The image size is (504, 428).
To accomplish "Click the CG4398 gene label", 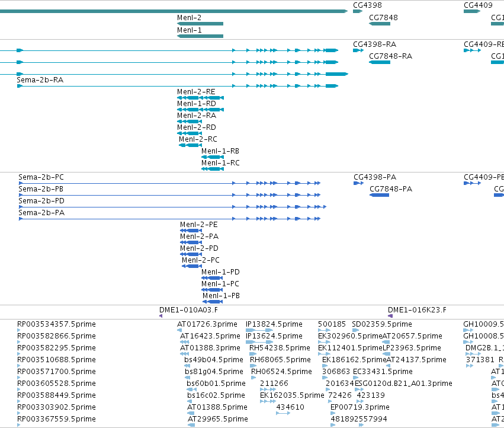I will pos(367,5).
